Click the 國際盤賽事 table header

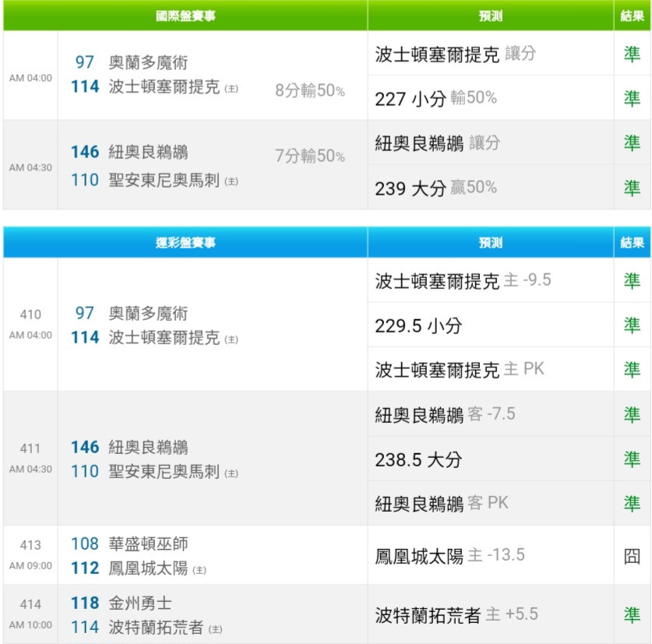pos(185,16)
